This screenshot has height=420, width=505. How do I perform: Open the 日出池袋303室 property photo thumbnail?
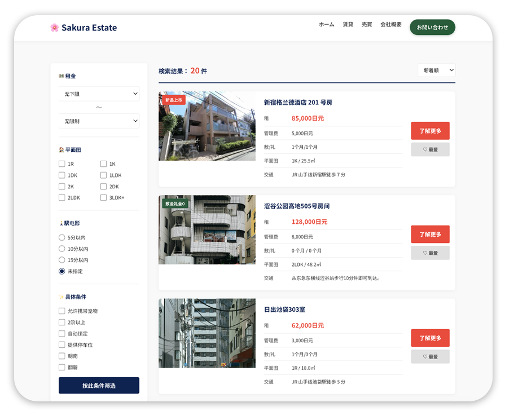pos(207,333)
